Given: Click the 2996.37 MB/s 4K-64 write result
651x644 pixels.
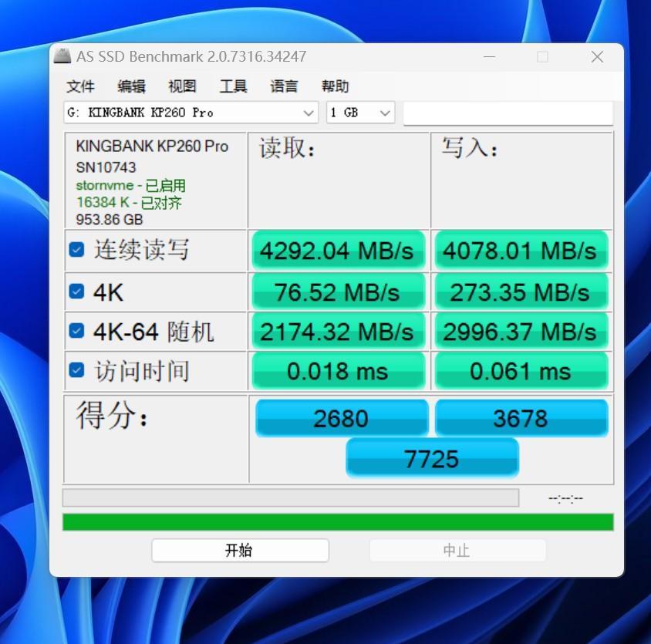Looking at the screenshot, I should pos(521,332).
